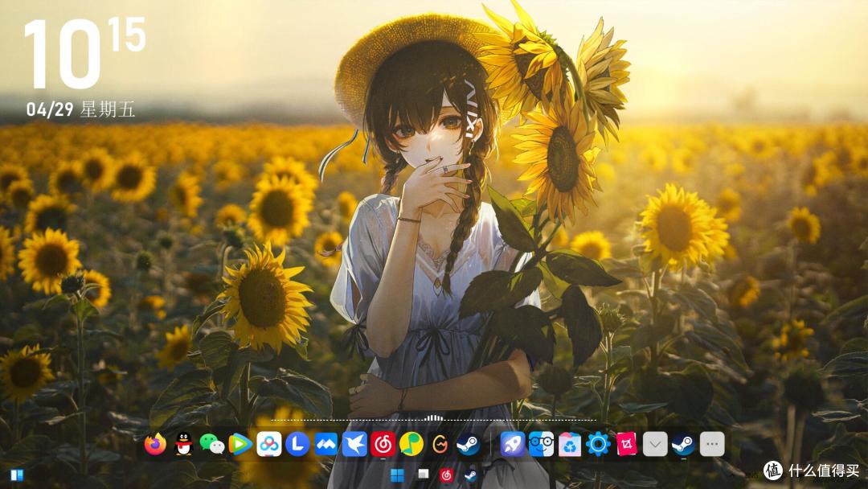The width and height of the screenshot is (868, 489).
Task: Click the white square taskbar icon
Action: (424, 474)
